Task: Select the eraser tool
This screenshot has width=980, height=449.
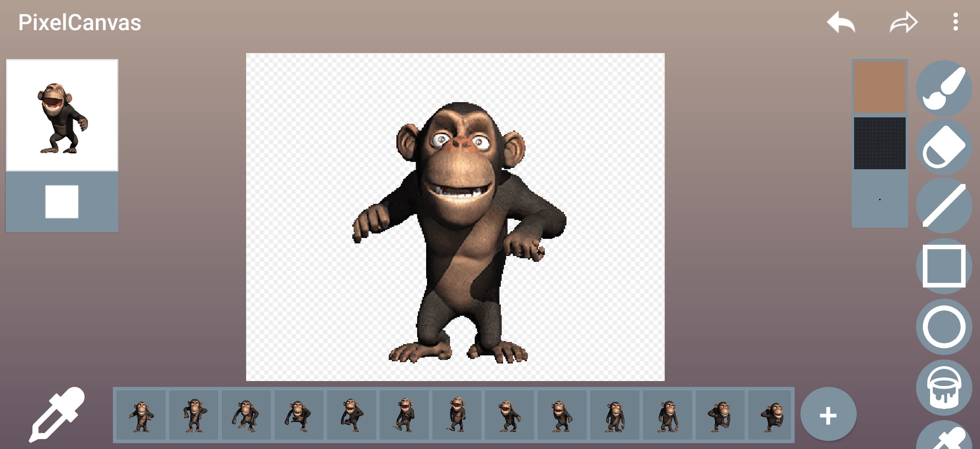Action: click(x=944, y=147)
